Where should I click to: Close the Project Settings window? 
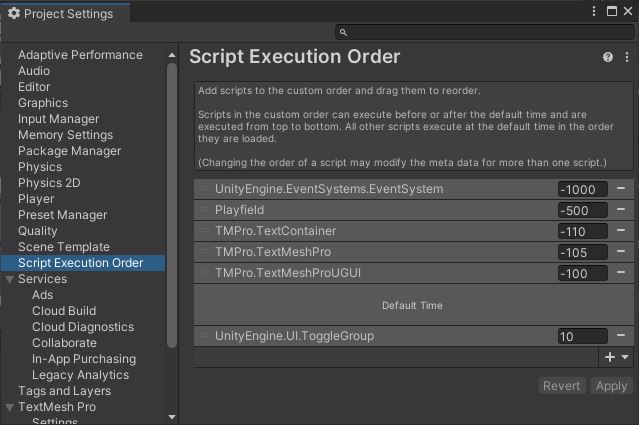pos(628,11)
